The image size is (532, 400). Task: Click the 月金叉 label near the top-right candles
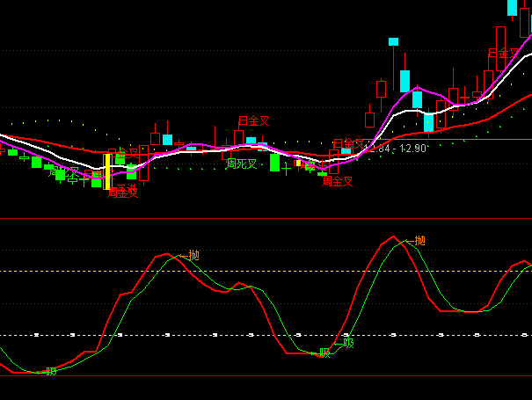pos(503,54)
